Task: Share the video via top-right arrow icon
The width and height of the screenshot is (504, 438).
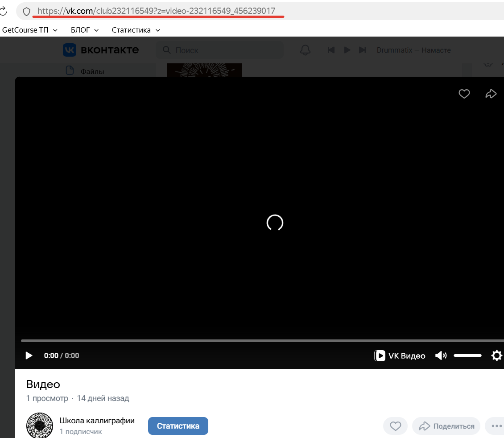Action: pos(491,94)
